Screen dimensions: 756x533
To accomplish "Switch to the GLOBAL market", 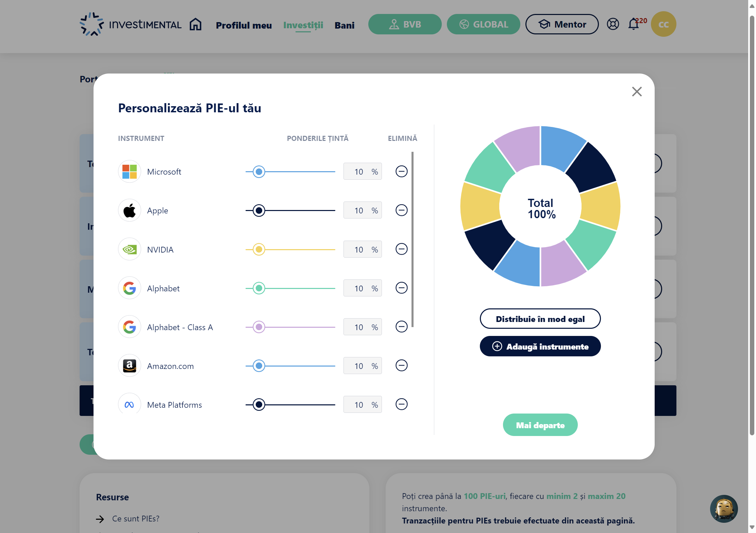I will [483, 24].
